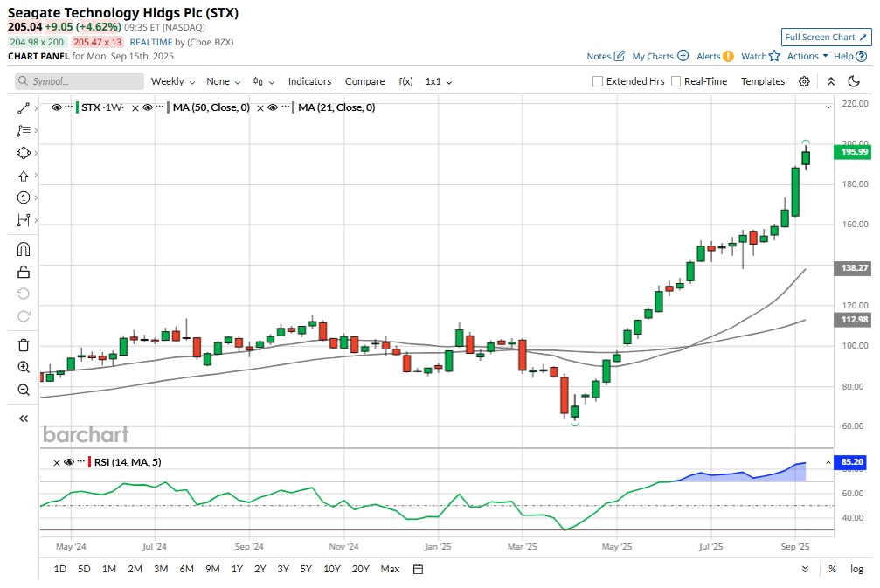Add chart to Watch list star

pyautogui.click(x=760, y=56)
